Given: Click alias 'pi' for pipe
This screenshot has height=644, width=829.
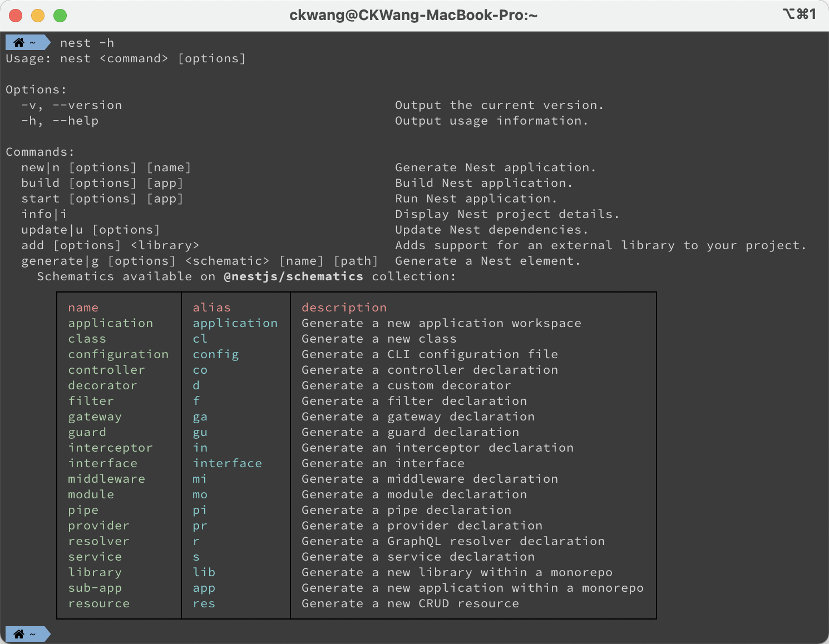Looking at the screenshot, I should tap(200, 510).
